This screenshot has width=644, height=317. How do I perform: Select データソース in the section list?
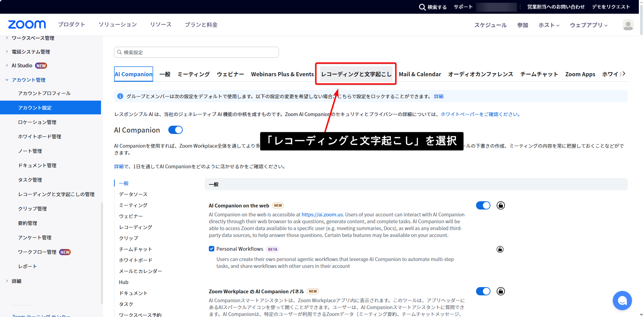point(133,194)
